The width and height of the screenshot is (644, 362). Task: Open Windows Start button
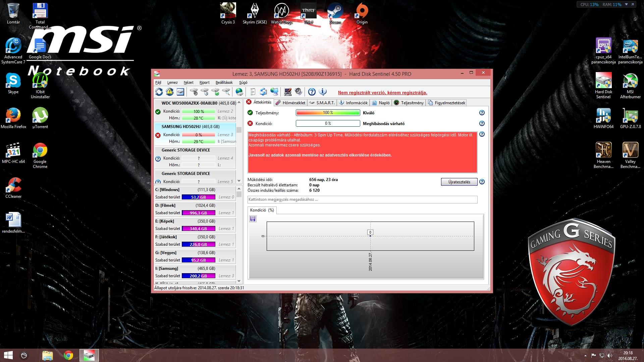pyautogui.click(x=8, y=355)
